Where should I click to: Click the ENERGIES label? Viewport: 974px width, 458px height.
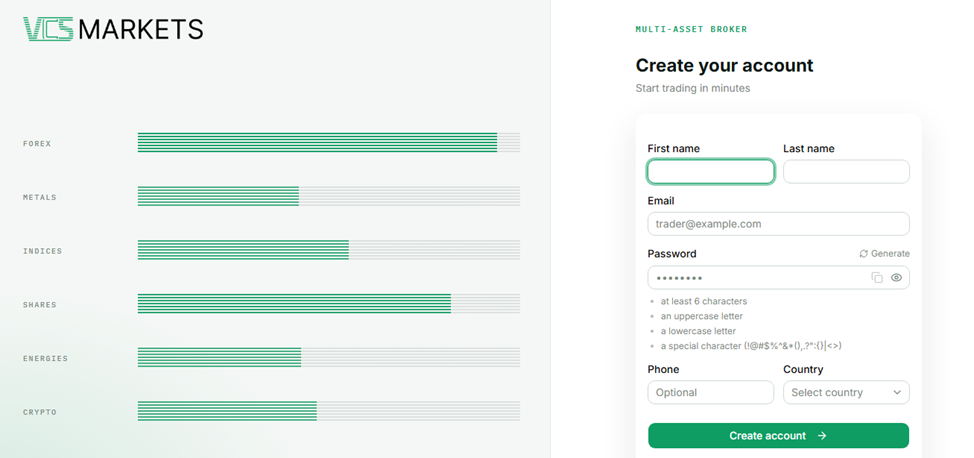coord(45,359)
